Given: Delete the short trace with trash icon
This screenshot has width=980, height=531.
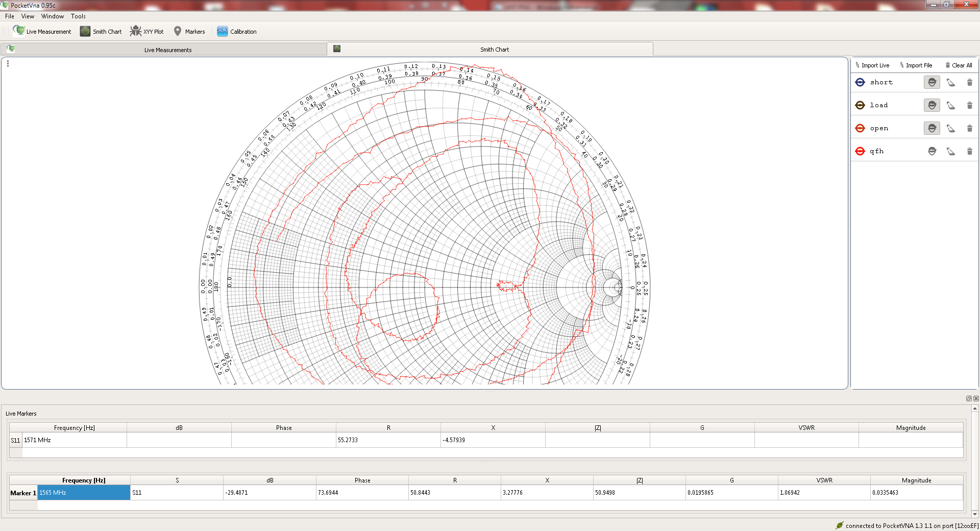Looking at the screenshot, I should tap(970, 82).
